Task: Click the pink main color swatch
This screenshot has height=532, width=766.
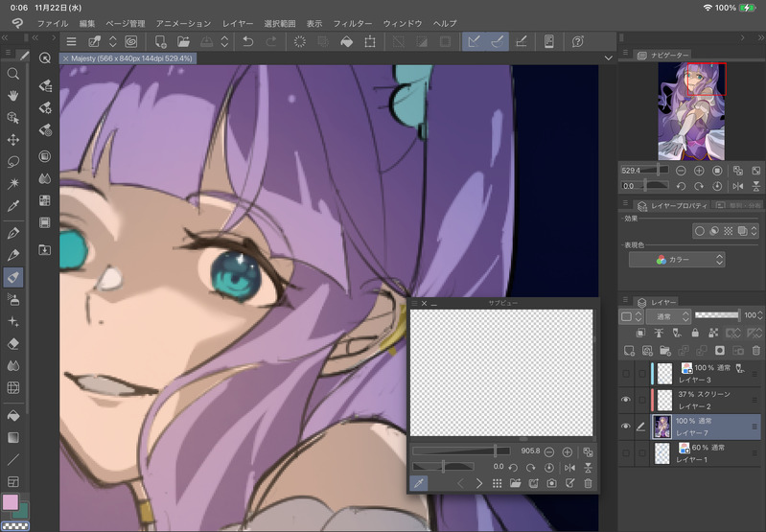Action: [11, 502]
